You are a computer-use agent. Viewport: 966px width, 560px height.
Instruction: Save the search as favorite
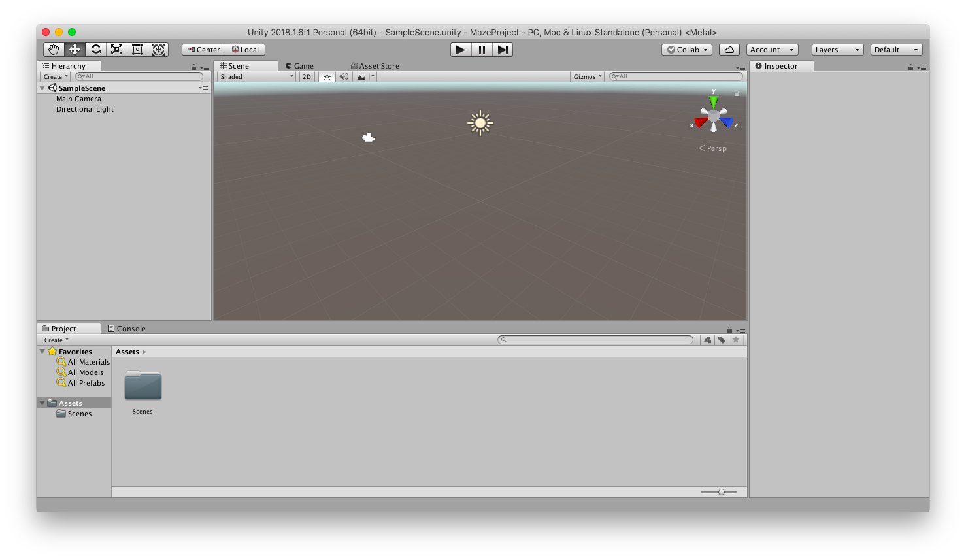(x=736, y=340)
